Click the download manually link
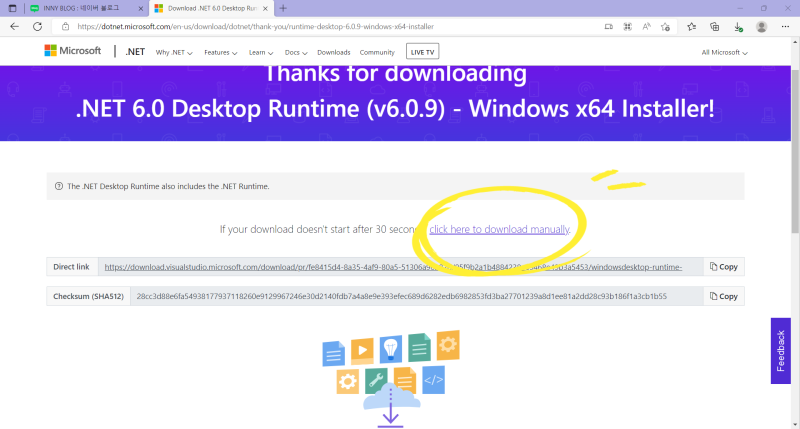 coord(499,230)
